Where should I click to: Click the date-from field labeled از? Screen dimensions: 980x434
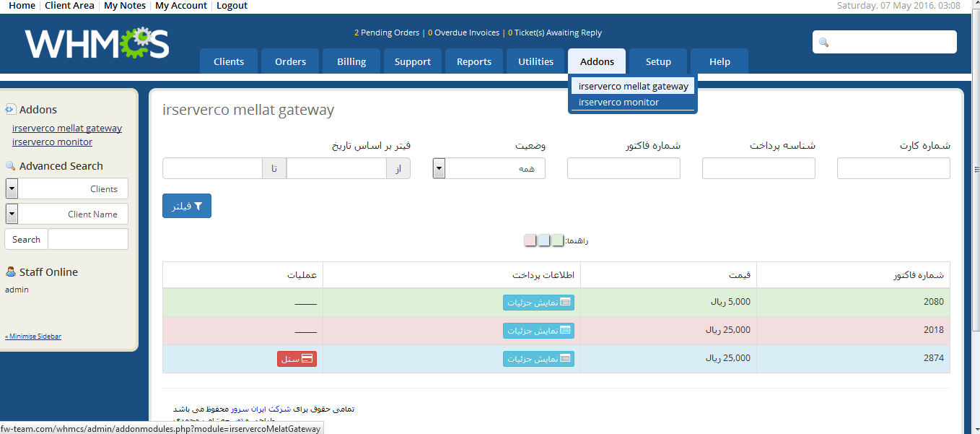click(x=336, y=168)
